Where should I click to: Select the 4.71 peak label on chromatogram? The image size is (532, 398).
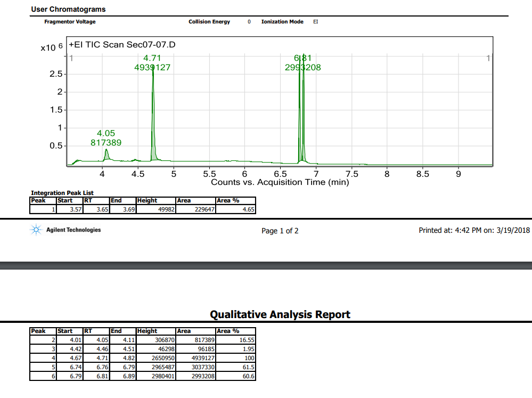point(152,58)
